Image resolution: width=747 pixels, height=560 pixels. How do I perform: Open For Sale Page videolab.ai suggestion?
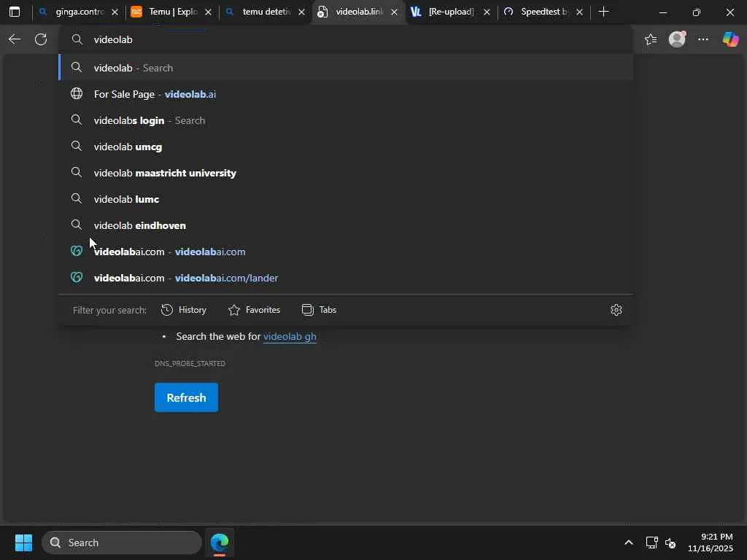point(345,94)
